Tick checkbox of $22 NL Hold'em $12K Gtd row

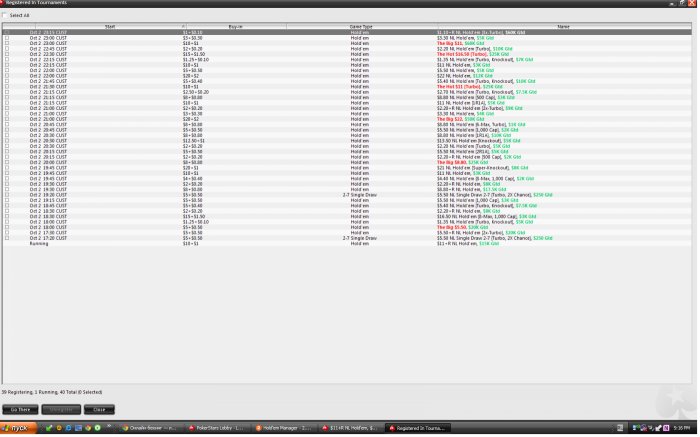pyautogui.click(x=7, y=76)
